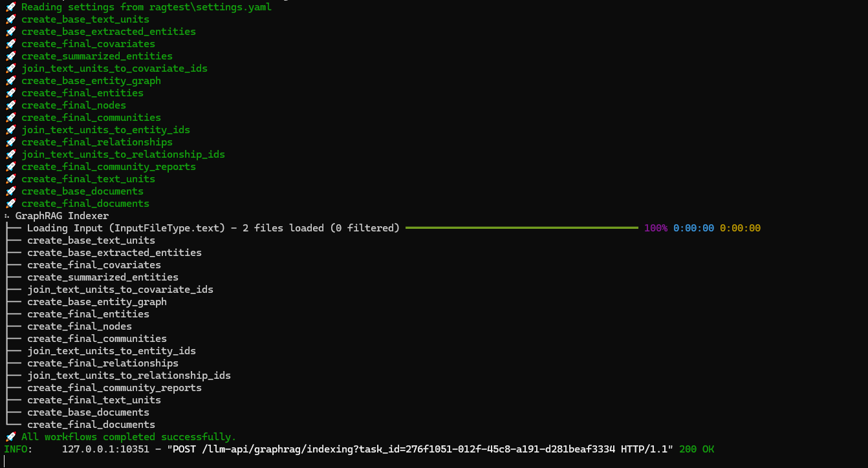This screenshot has width=868, height=468.
Task: Click rocket icon beside green join_text_units_to_entity_ids
Action: click(x=10, y=130)
